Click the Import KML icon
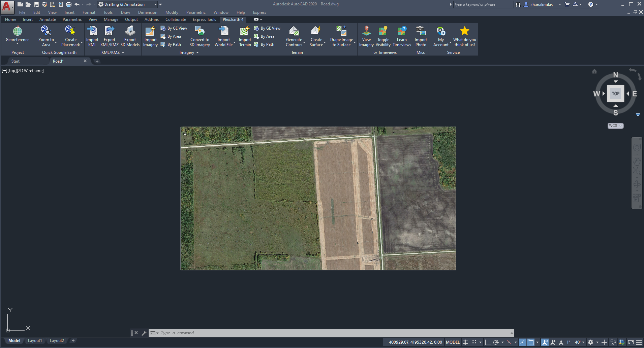Viewport: 644px width, 348px height. tap(92, 31)
